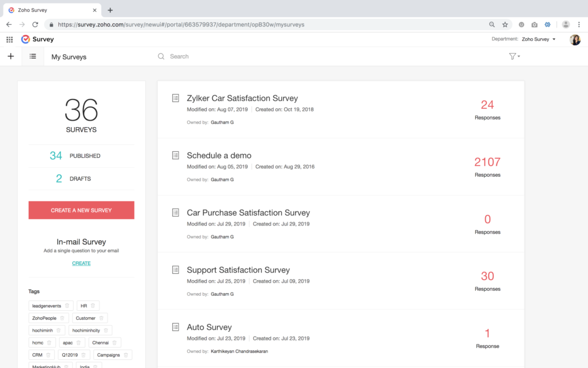
Task: Click the plus icon to create a survey
Action: coord(11,56)
